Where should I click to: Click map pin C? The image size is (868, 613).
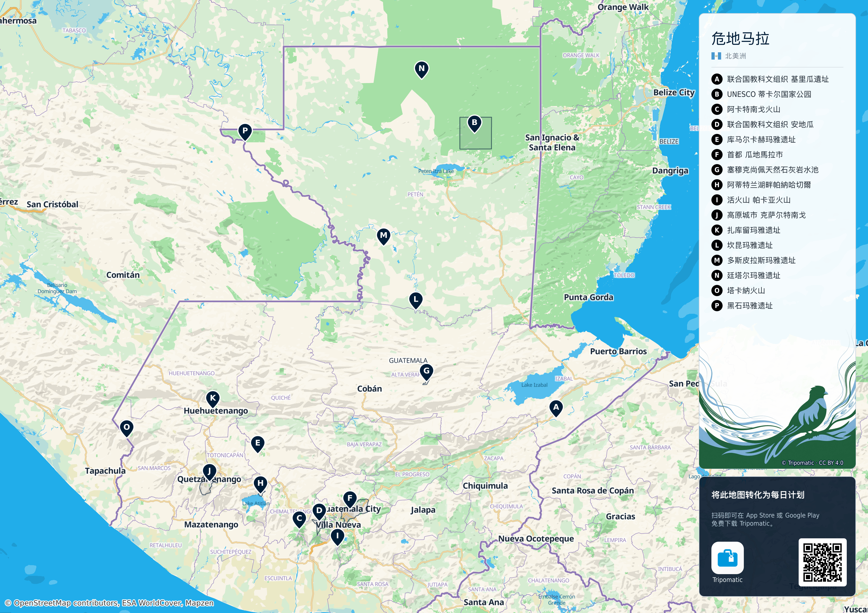299,519
